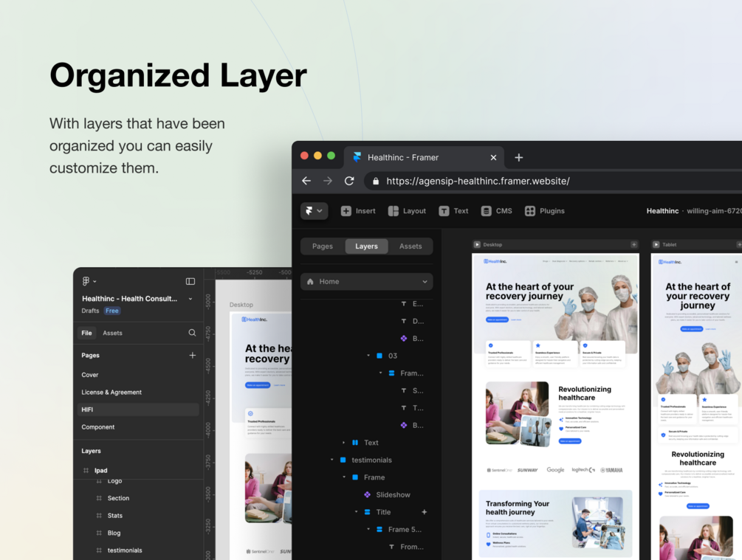
Task: Open the Plugins panel icon
Action: [530, 211]
